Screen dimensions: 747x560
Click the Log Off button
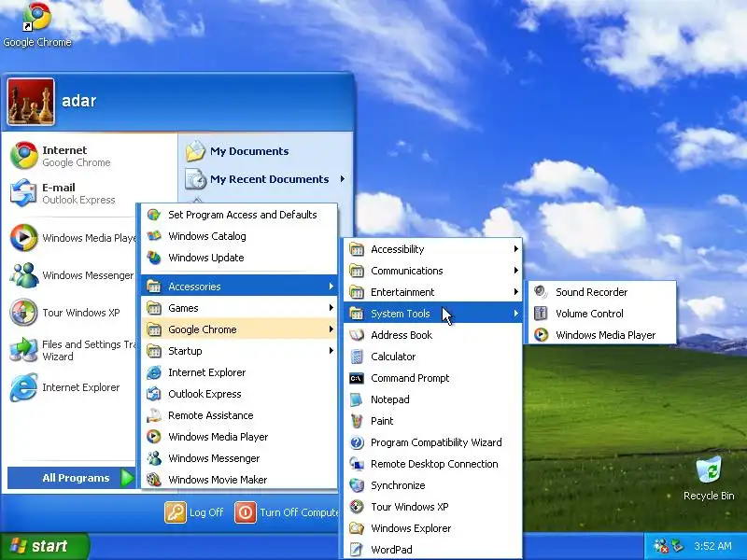[194, 512]
